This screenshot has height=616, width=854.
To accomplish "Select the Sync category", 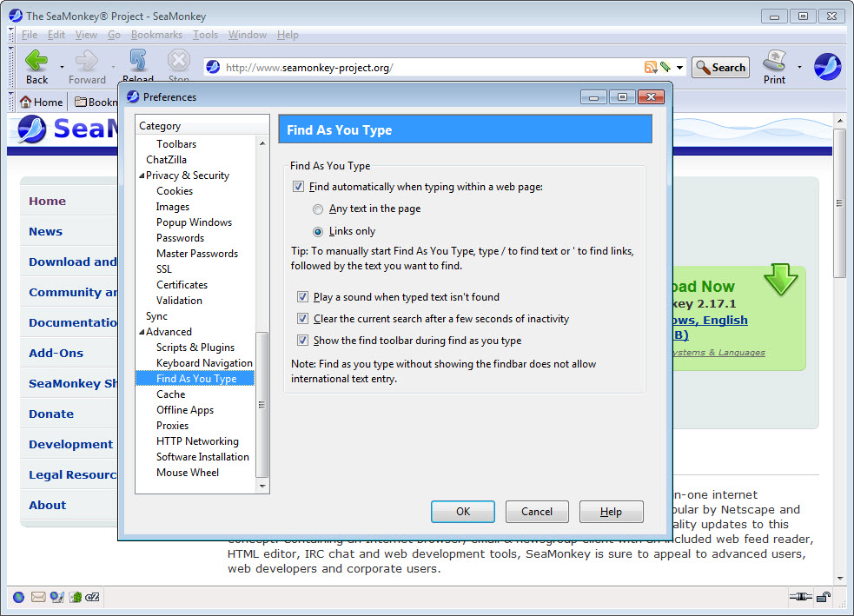I will (x=156, y=316).
